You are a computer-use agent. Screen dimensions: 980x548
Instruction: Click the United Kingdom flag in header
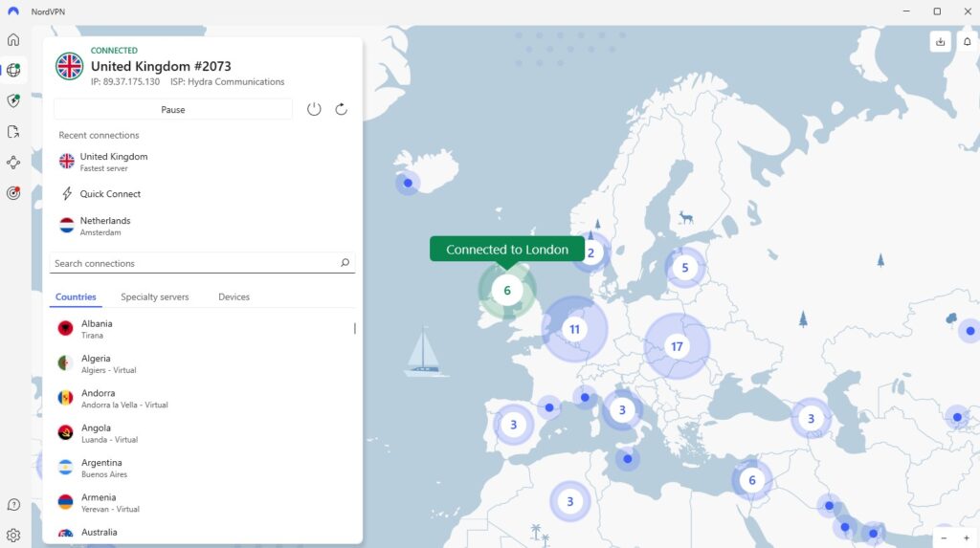click(x=69, y=66)
